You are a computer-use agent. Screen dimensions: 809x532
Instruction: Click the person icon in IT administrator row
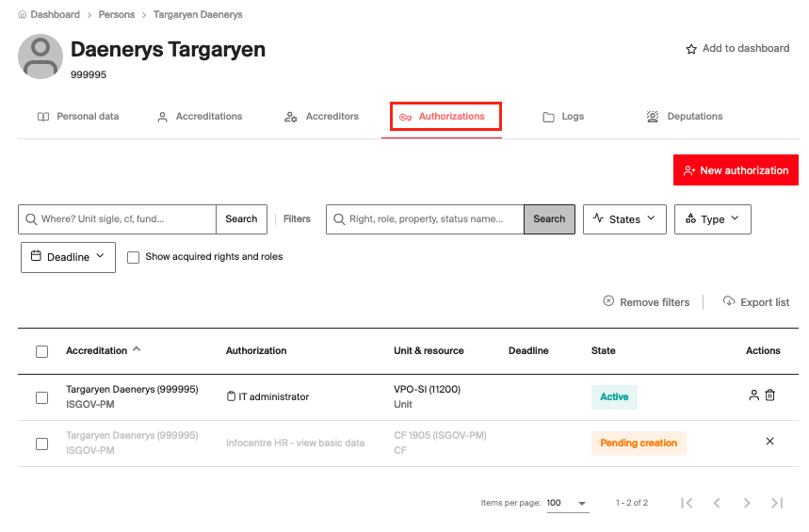[753, 396]
